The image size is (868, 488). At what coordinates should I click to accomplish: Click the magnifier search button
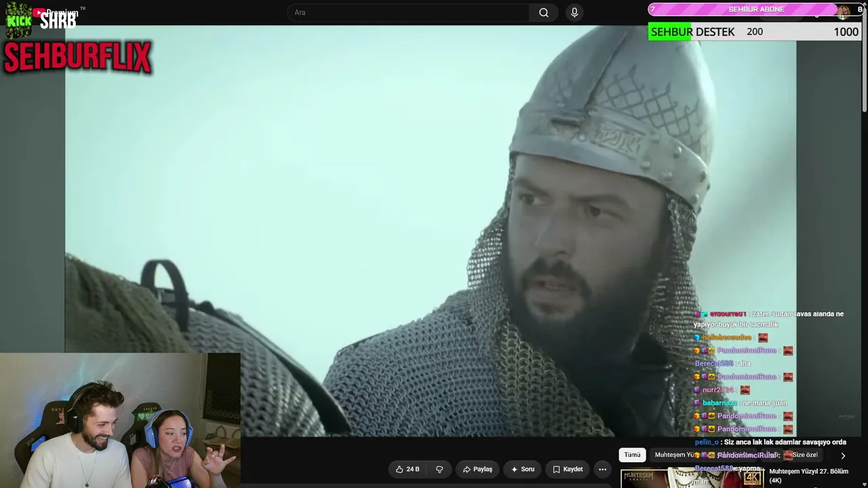544,12
